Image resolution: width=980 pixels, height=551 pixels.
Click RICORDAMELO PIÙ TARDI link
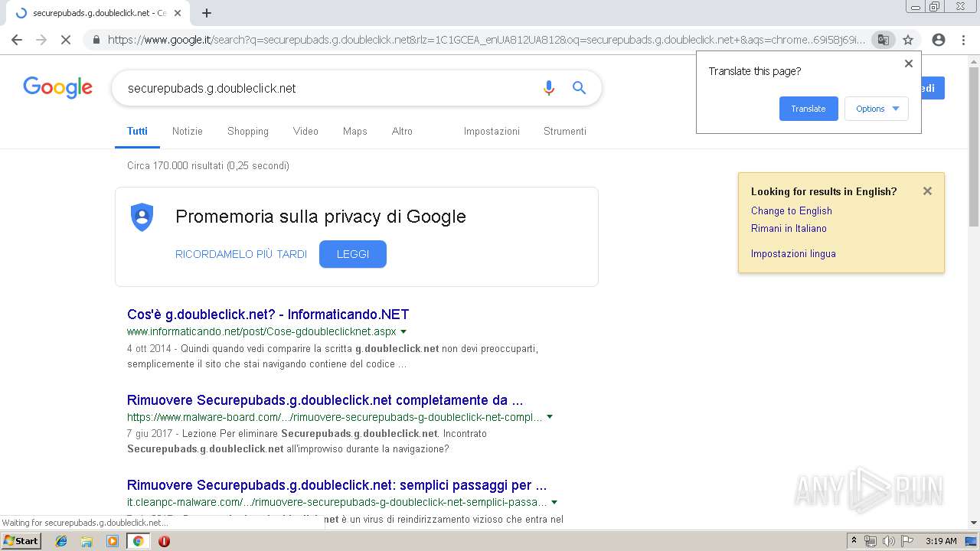[x=241, y=254]
